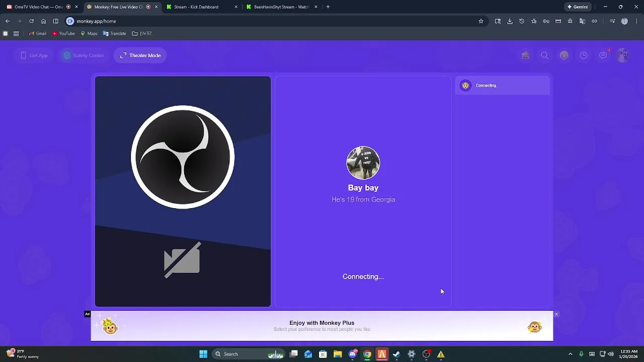Open the browser history icon
644x362 pixels.
tap(522, 21)
